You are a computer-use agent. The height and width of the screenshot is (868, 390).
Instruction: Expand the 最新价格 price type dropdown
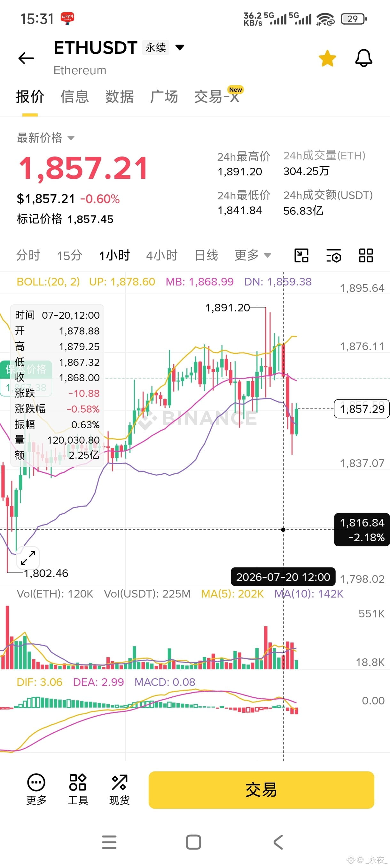(45, 138)
